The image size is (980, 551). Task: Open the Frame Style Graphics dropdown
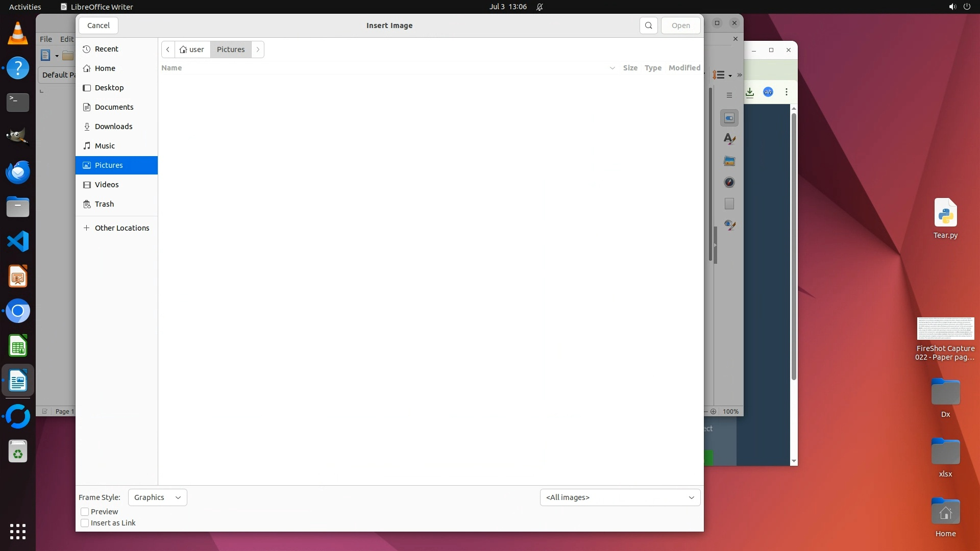[157, 497]
